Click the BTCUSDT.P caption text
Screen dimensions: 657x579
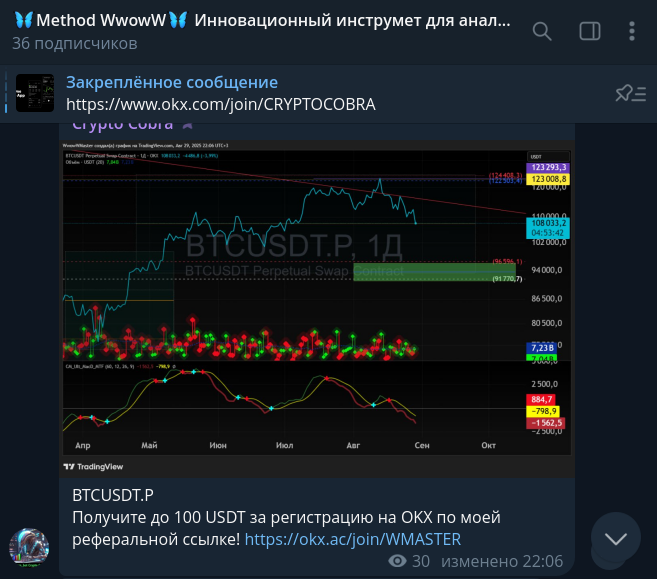tap(112, 495)
